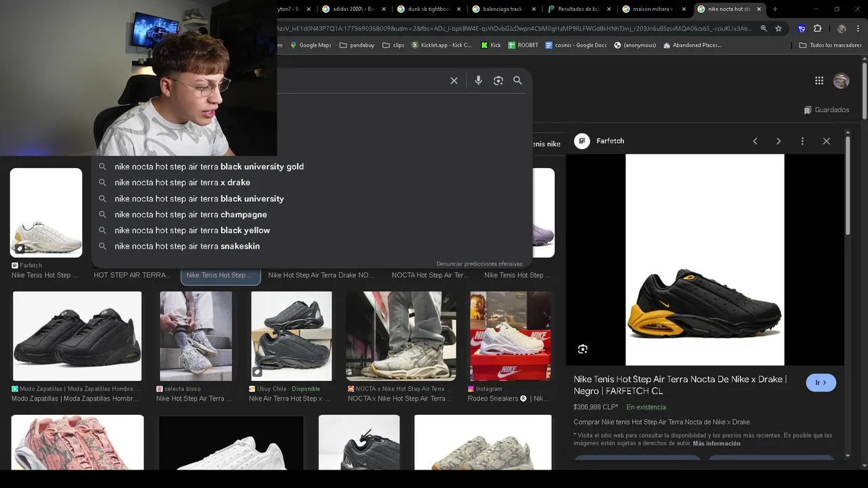Close the Farfetch image preview panel
868x488 pixels.
[x=826, y=141]
